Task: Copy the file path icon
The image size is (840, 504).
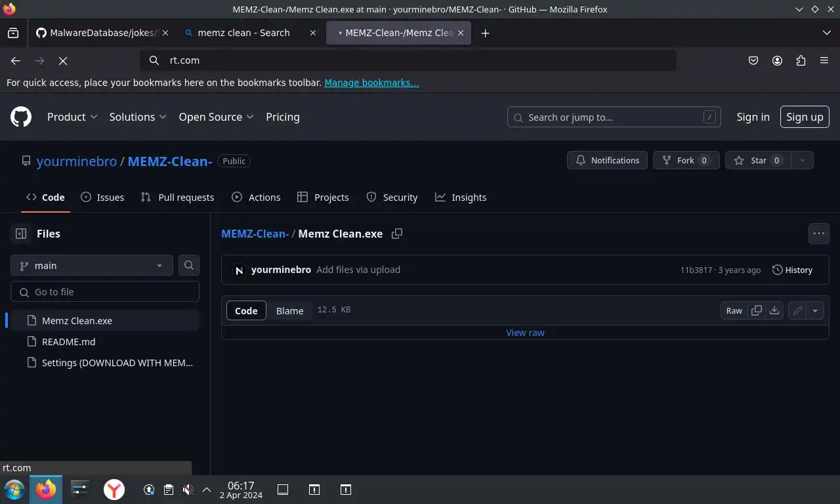Action: point(397,234)
